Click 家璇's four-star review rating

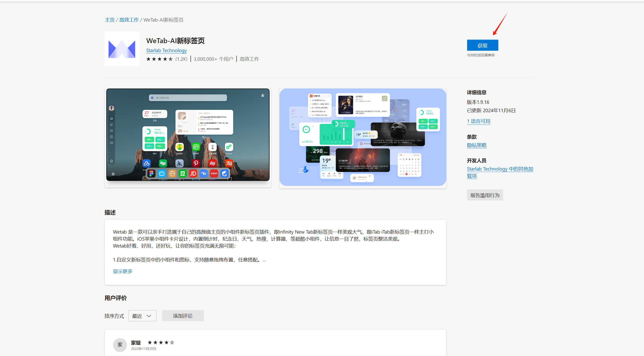(x=161, y=343)
